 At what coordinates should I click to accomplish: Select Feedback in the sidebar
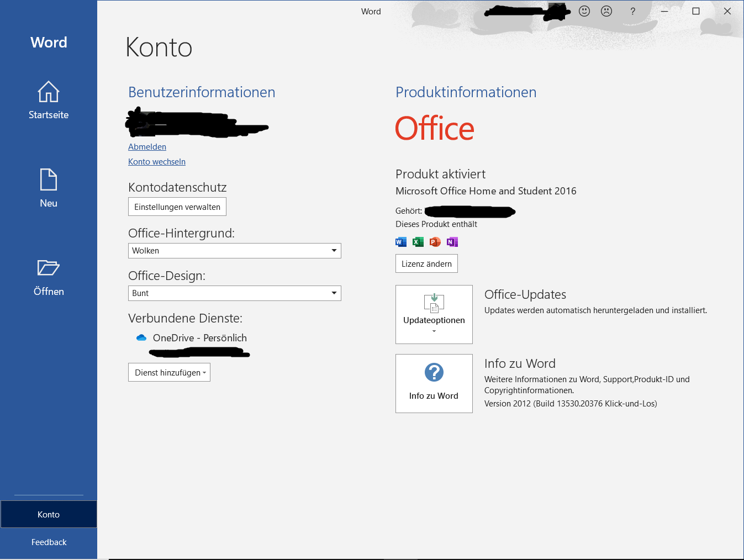click(49, 542)
